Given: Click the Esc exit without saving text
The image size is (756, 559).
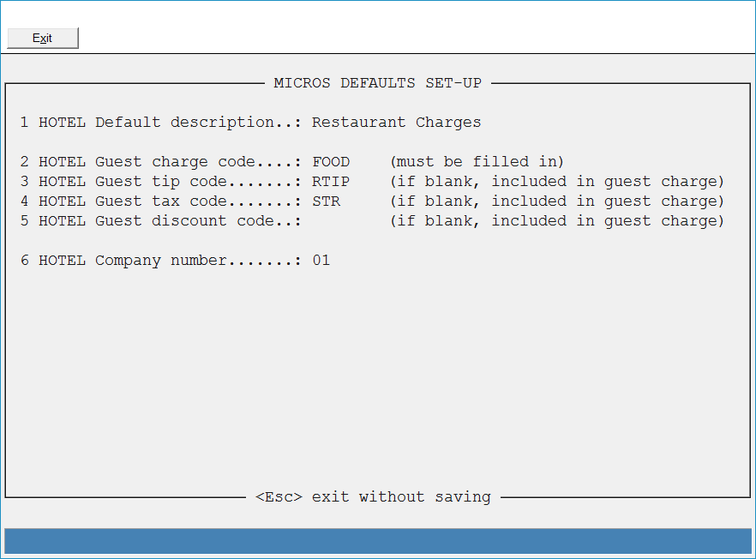Looking at the screenshot, I should 373,496.
